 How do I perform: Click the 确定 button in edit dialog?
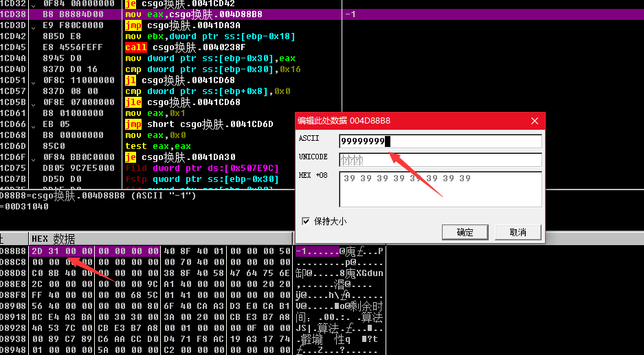point(465,232)
